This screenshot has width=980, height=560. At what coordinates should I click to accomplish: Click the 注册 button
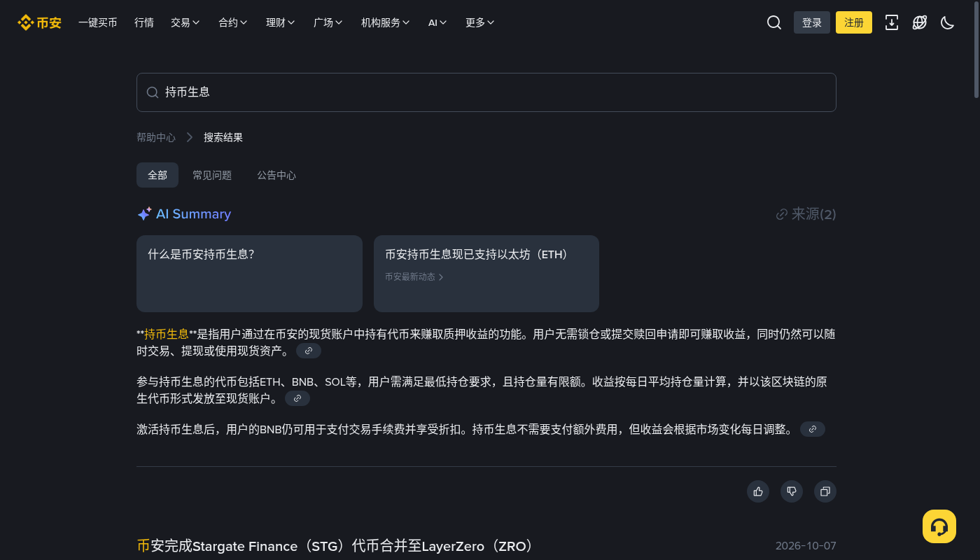tap(854, 22)
